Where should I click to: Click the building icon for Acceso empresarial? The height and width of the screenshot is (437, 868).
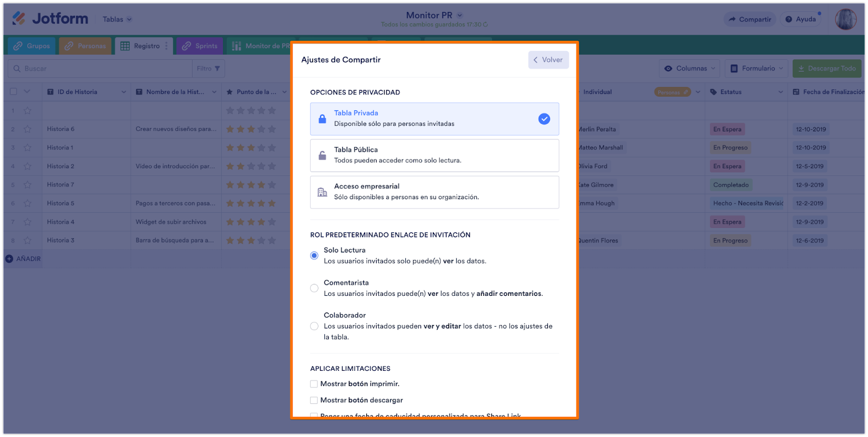coord(322,192)
